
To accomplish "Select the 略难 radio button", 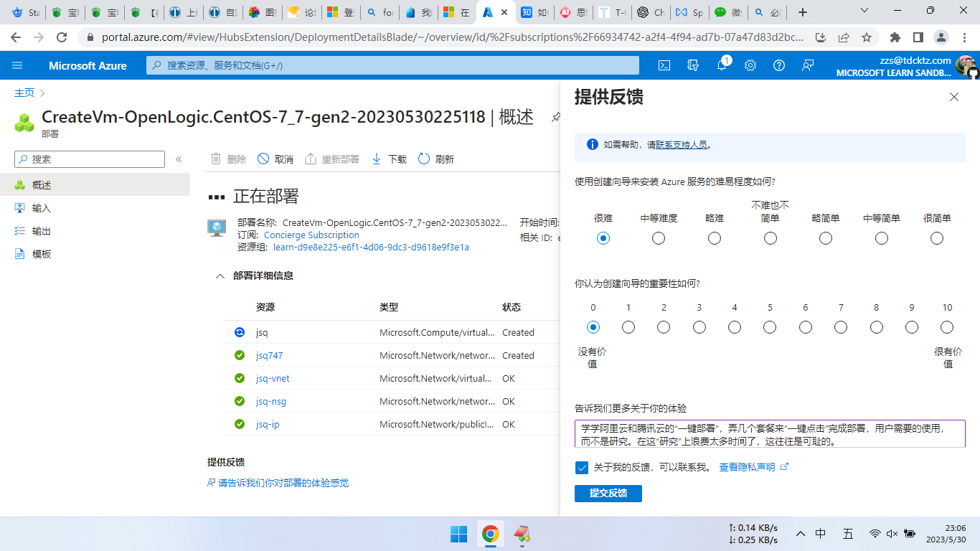I will click(715, 238).
